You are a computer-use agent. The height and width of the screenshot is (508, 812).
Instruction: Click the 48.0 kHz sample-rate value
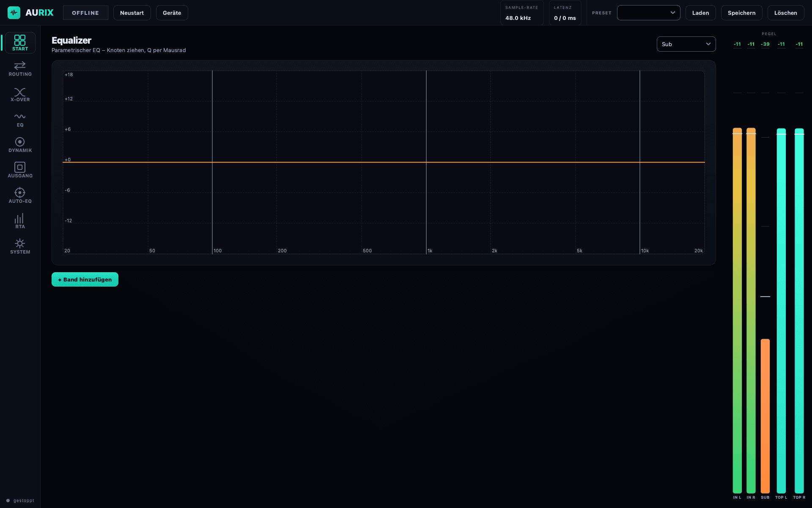(x=518, y=18)
